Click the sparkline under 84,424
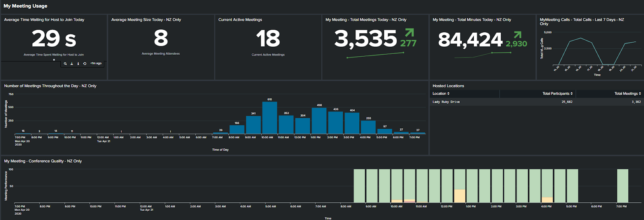644x220 pixels. coord(483,55)
